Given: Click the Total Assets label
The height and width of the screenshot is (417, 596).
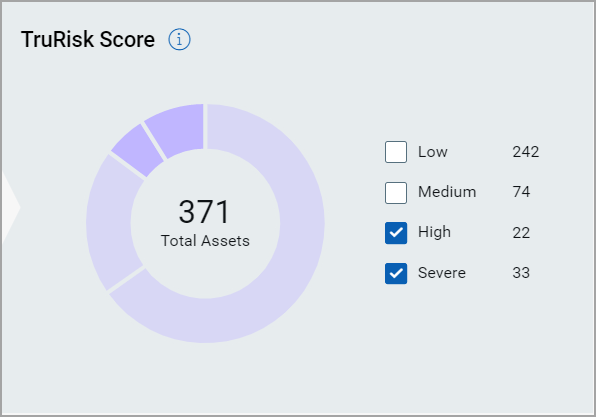Looking at the screenshot, I should (x=205, y=241).
